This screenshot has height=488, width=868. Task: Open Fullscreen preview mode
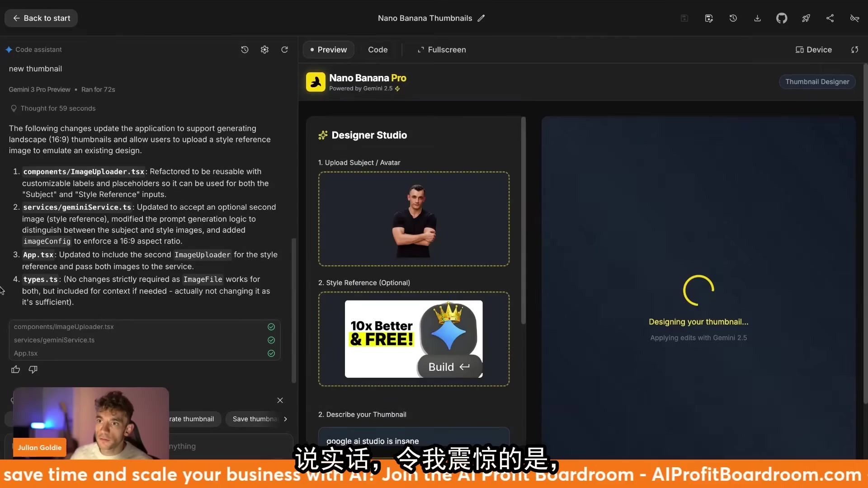[x=441, y=50]
